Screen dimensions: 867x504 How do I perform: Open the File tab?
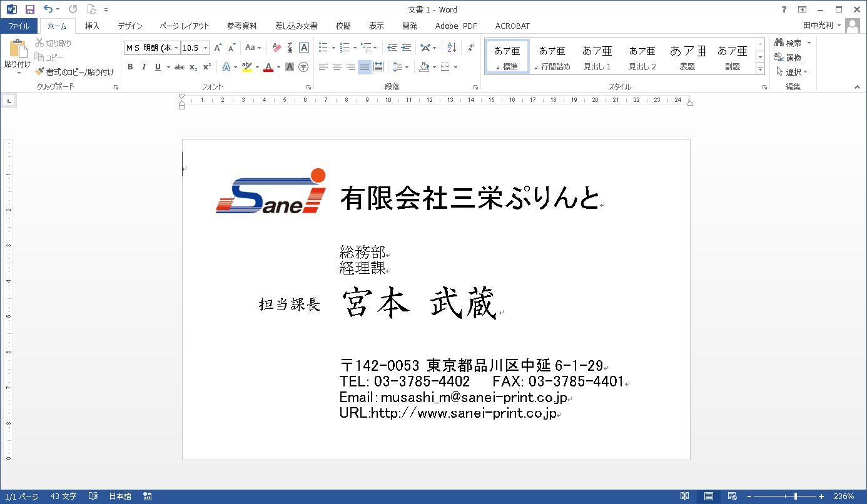[x=19, y=26]
